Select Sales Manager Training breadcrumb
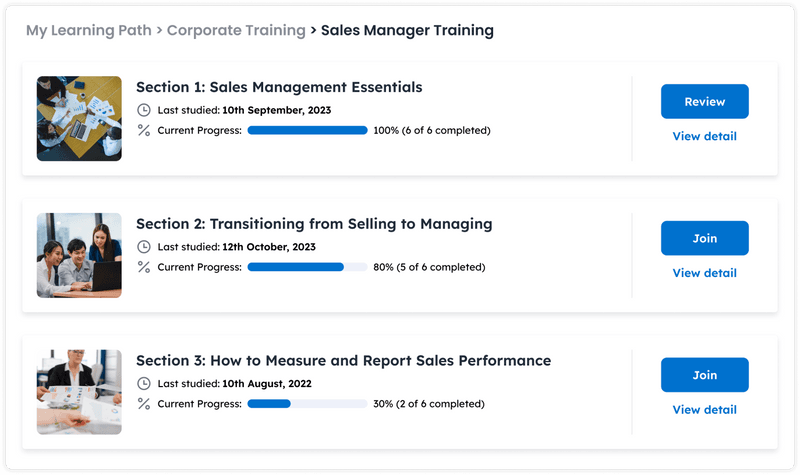Screen dimensions: 800x475 point(407,30)
